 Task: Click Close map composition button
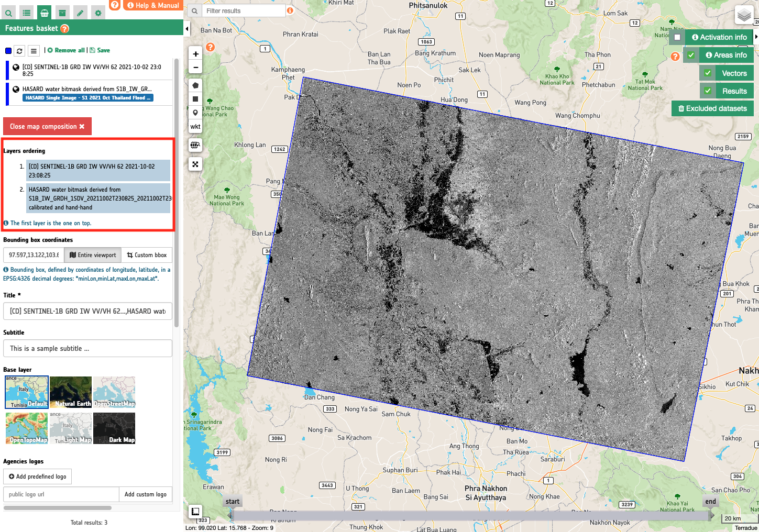click(47, 126)
